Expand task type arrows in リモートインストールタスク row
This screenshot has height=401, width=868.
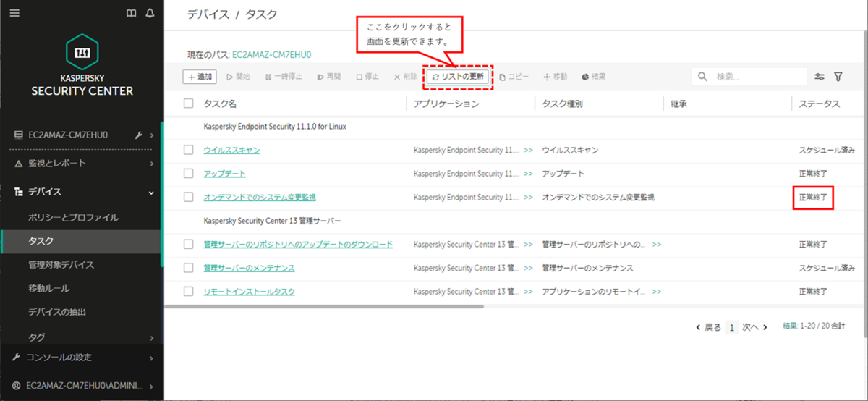656,291
